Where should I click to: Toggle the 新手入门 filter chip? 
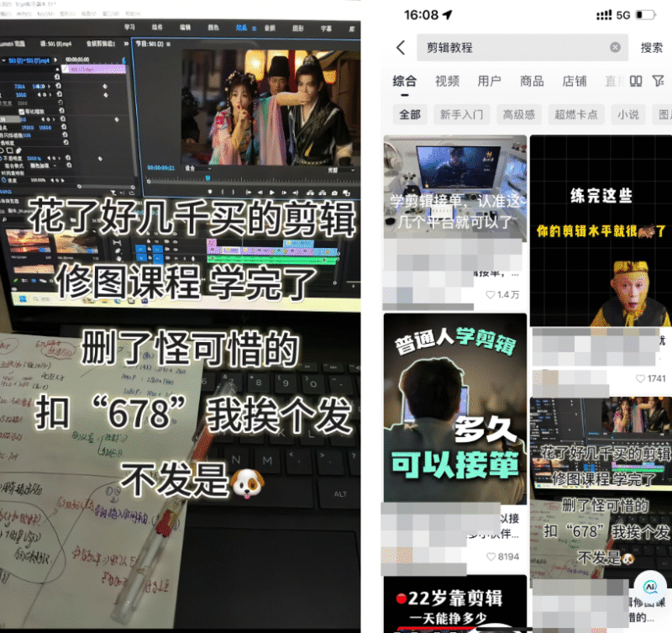(461, 113)
